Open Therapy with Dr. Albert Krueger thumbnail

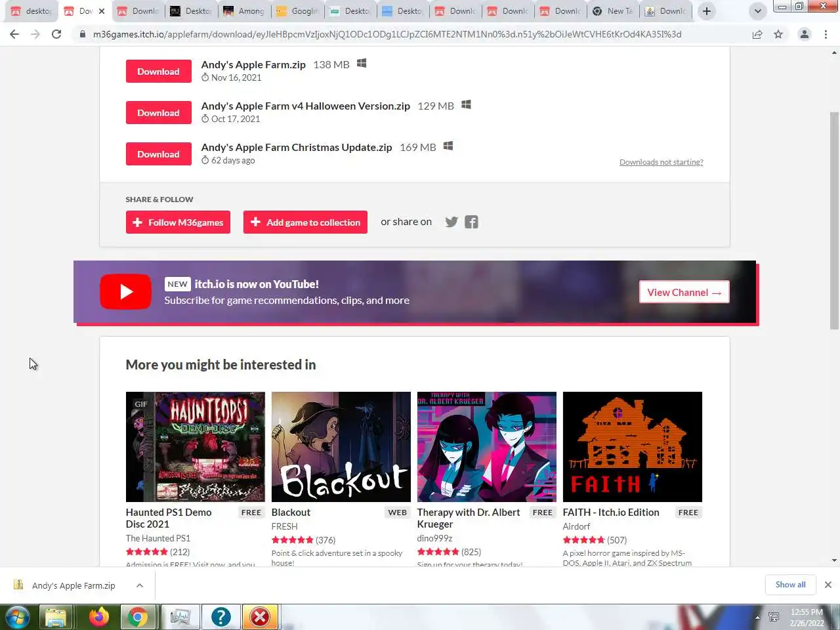[x=487, y=447]
